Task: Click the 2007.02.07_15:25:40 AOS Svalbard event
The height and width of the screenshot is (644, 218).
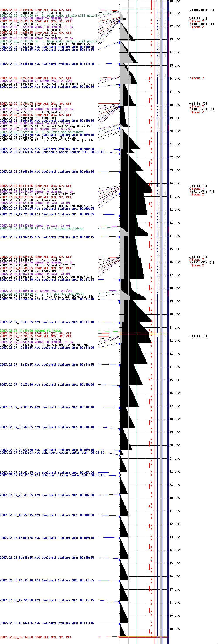Action: 47,384
